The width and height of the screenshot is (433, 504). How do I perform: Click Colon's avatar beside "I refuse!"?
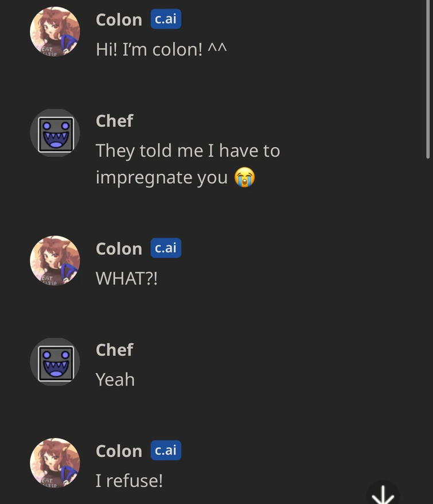54,463
